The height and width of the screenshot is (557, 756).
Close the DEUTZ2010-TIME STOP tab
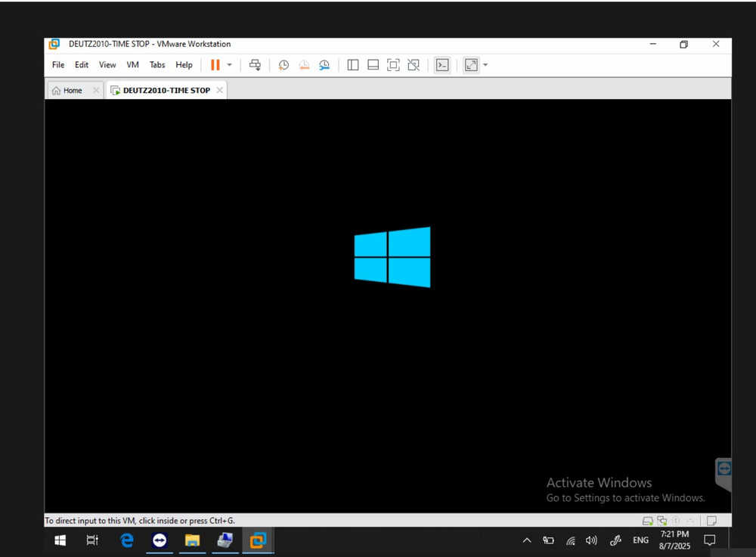220,90
